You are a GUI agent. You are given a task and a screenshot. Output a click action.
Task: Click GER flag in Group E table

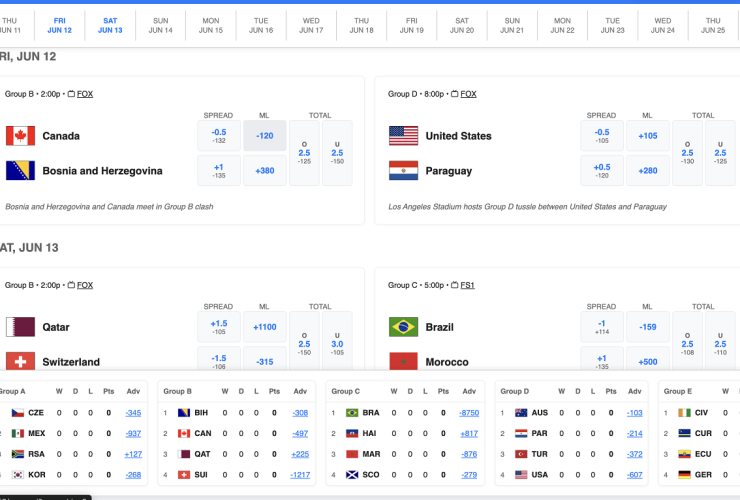pos(684,475)
